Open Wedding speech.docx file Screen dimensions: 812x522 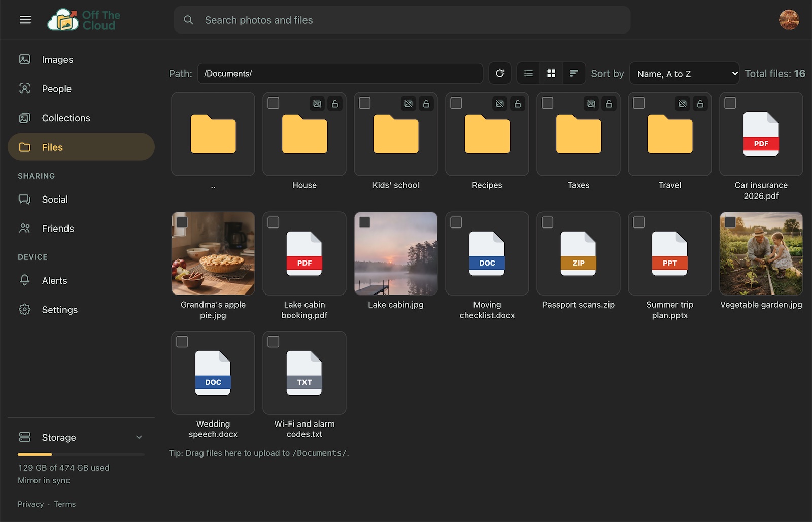213,373
